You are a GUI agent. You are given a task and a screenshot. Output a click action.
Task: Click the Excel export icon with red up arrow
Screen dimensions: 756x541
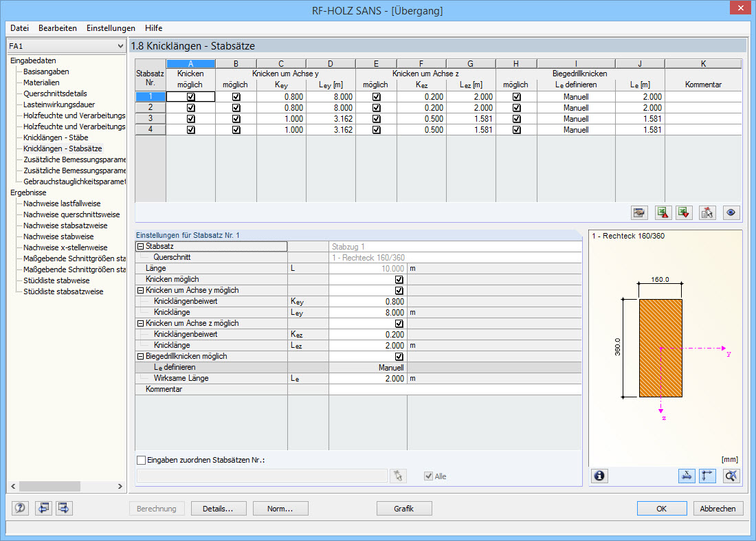pyautogui.click(x=663, y=212)
